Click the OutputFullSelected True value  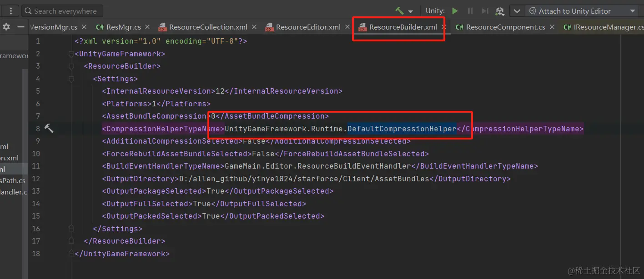202,204
